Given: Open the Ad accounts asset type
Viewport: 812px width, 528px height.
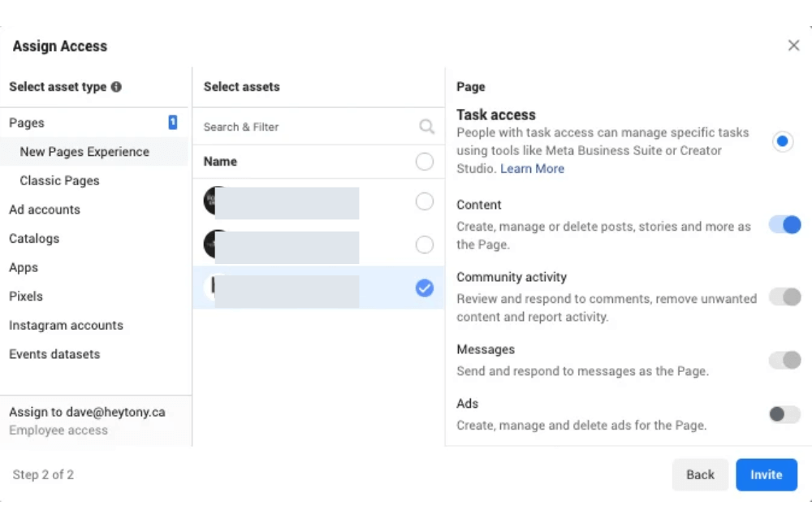Looking at the screenshot, I should (x=45, y=210).
